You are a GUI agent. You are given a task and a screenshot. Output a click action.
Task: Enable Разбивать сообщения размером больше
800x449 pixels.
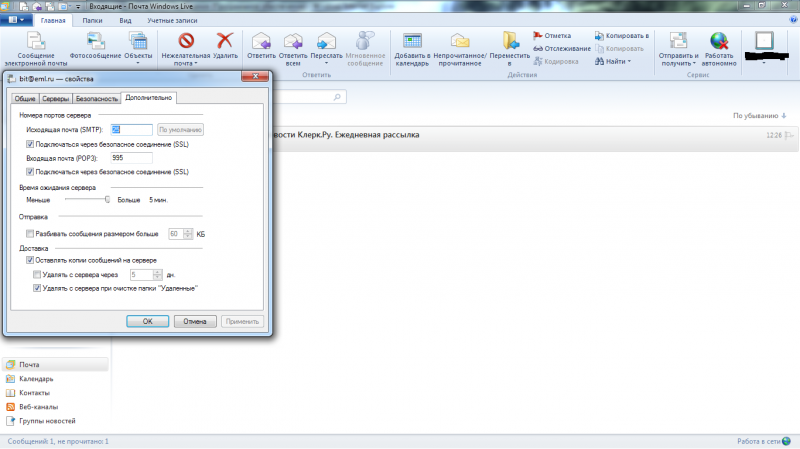click(30, 234)
